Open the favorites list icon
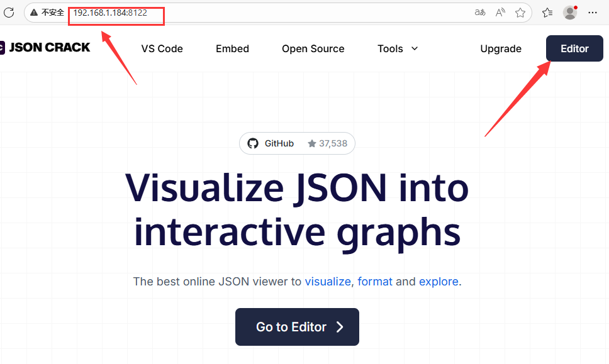The image size is (609, 364). pyautogui.click(x=547, y=13)
